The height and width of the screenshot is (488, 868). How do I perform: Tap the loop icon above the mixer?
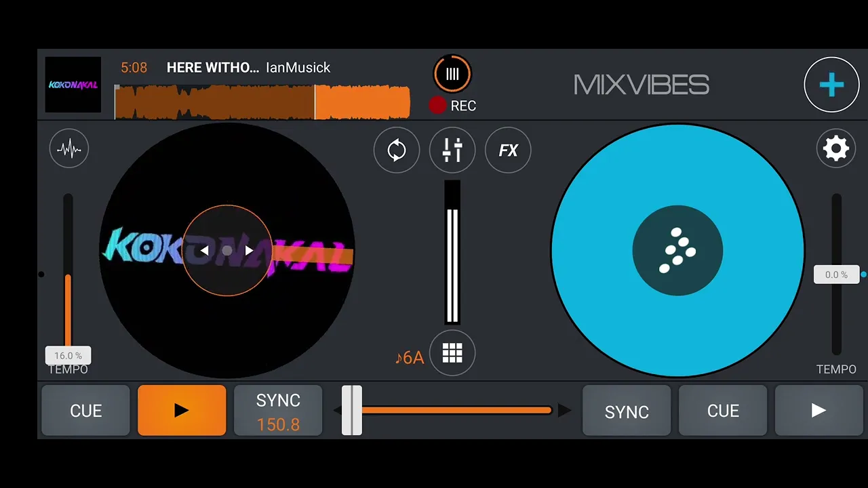[x=397, y=150]
